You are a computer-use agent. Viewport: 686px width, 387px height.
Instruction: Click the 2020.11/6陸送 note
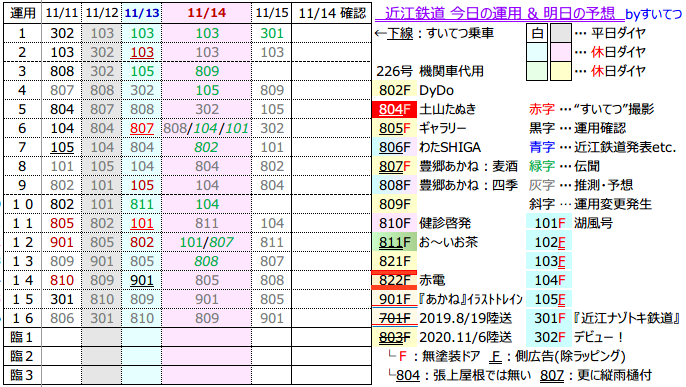(466, 337)
